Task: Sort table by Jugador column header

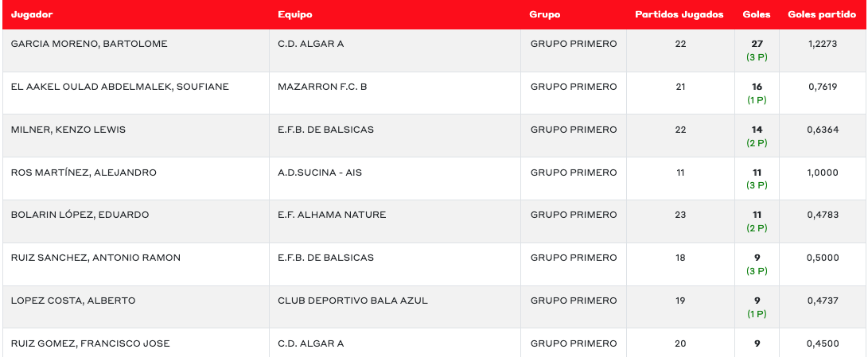Action: 30,14
